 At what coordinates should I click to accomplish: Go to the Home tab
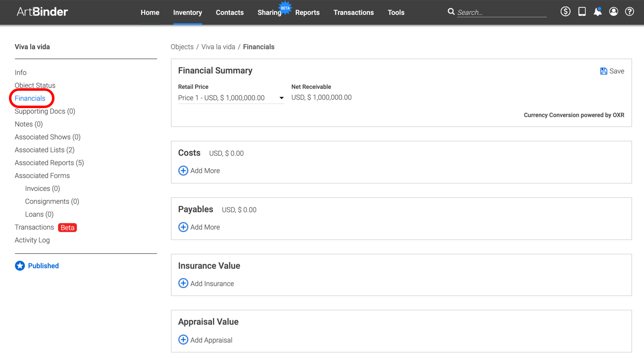point(150,12)
